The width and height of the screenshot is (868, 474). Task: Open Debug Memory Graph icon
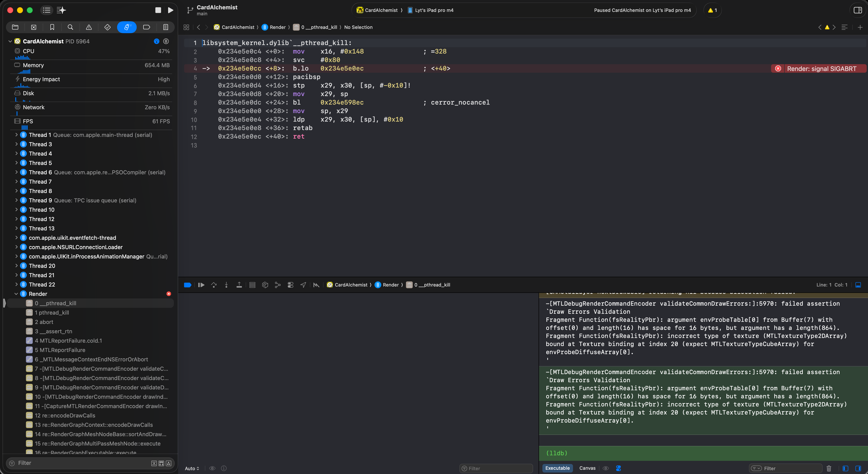(x=278, y=285)
